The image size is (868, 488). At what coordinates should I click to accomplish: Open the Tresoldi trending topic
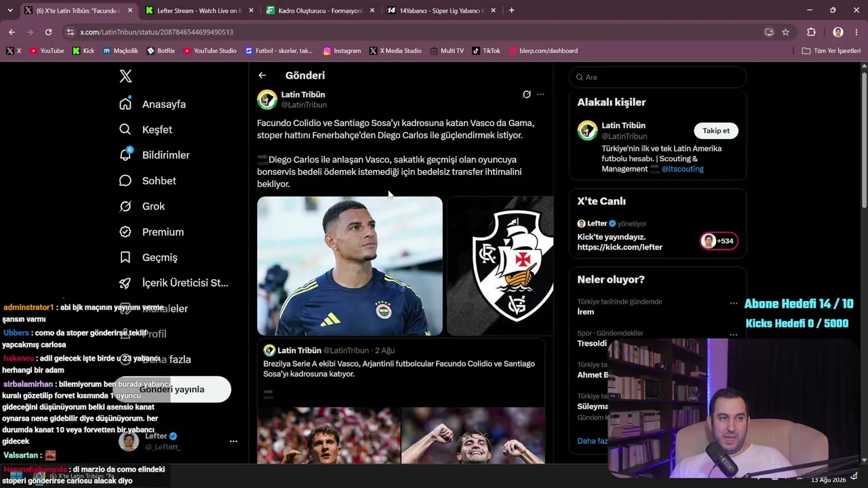tap(592, 344)
